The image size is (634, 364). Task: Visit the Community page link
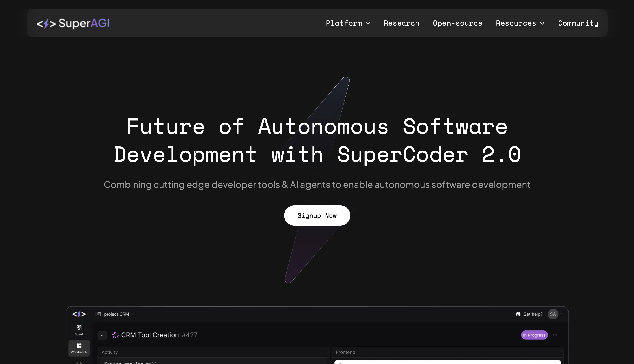[578, 23]
